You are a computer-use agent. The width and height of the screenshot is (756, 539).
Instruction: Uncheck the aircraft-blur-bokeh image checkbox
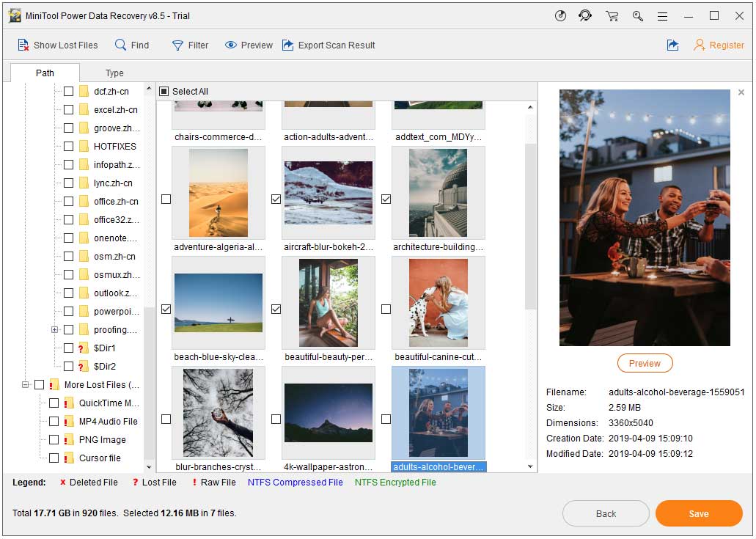pos(276,199)
